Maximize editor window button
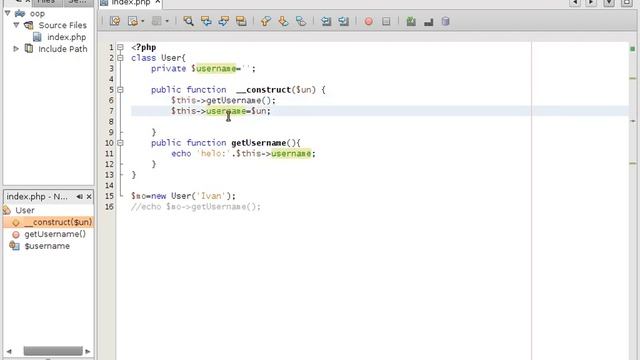This screenshot has width=640, height=360. (x=627, y=2)
